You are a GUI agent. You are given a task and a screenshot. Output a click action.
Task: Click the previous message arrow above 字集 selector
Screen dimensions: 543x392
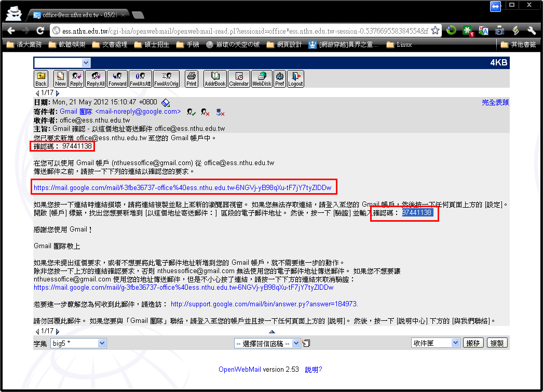point(37,331)
